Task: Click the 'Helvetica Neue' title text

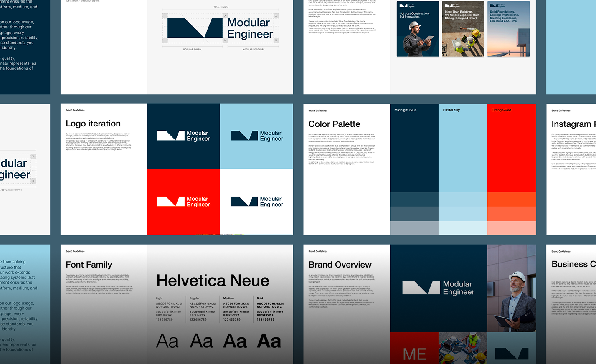Action: [x=212, y=280]
